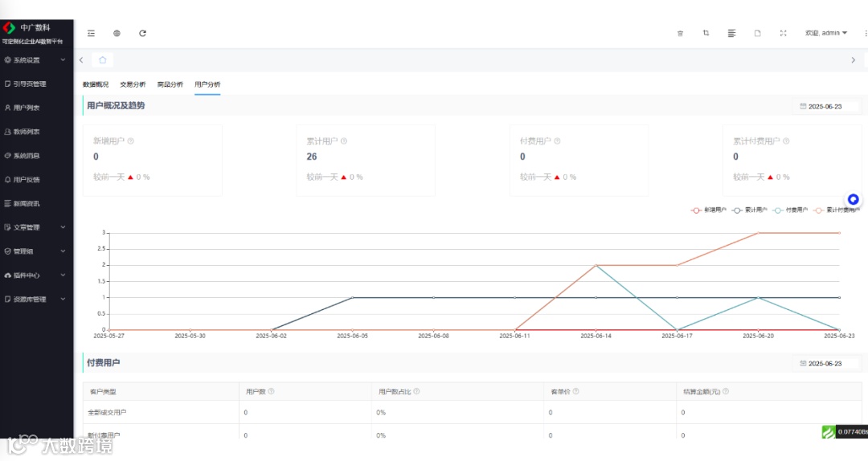Expand the 插件中心 sidebar menu
Viewport: 868px width, 461px height.
click(36, 275)
